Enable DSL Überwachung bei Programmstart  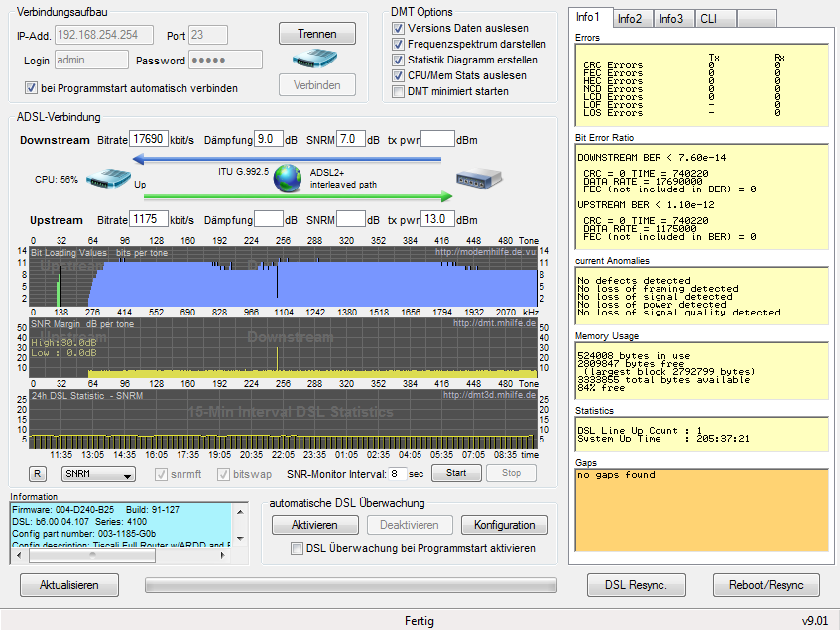tap(297, 548)
